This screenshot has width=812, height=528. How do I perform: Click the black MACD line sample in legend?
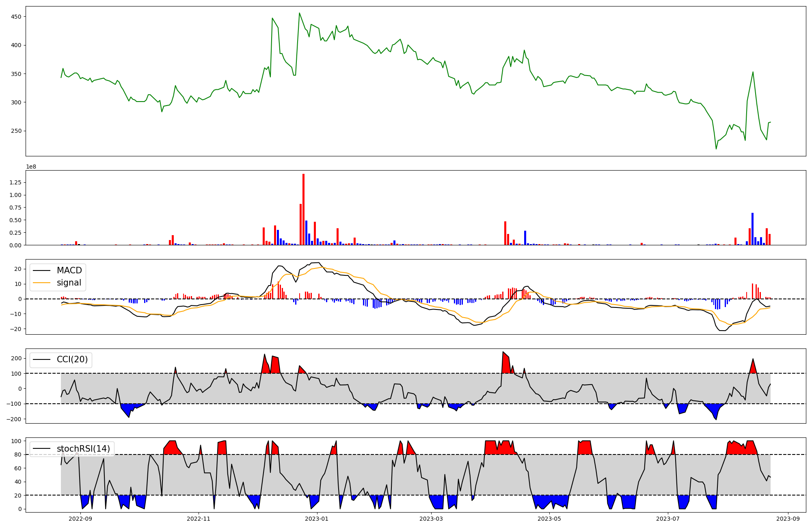(x=41, y=270)
